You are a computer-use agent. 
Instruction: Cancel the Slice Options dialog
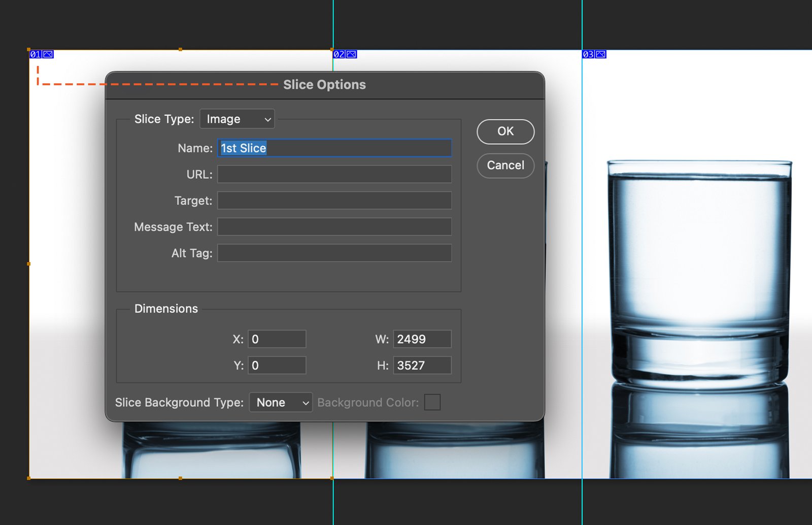point(505,166)
